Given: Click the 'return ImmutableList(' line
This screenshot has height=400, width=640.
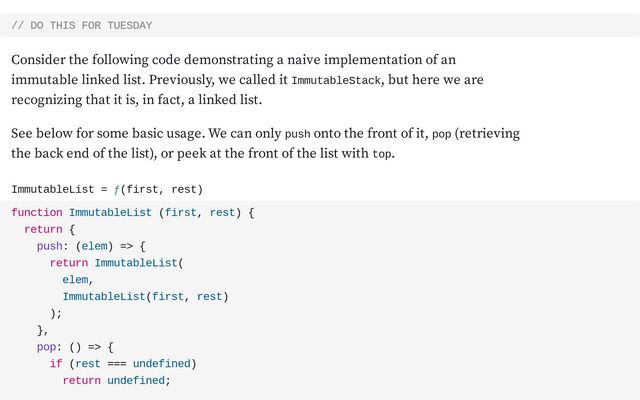Looking at the screenshot, I should click(116, 263).
